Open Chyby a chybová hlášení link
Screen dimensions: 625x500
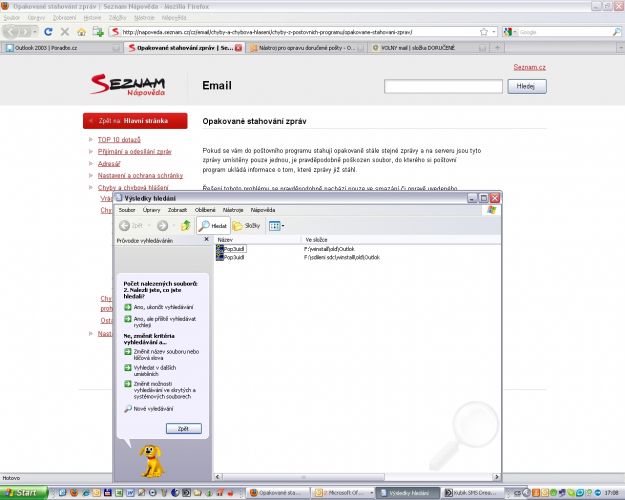pyautogui.click(x=133, y=187)
